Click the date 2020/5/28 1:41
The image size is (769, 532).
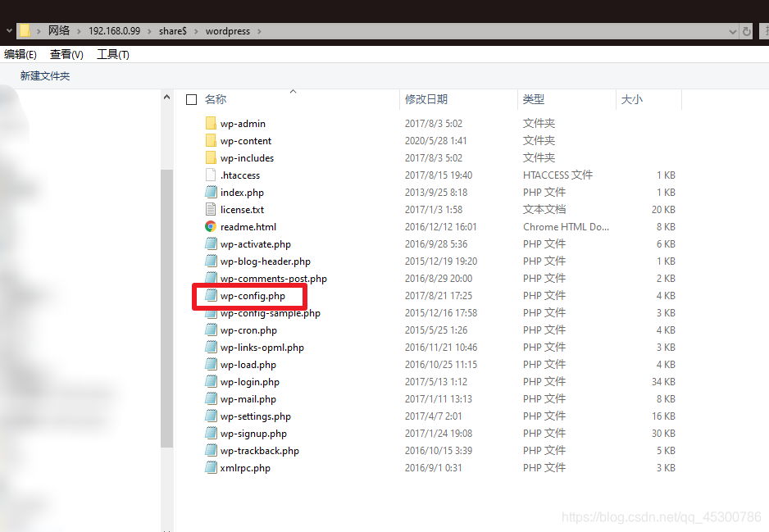click(x=436, y=141)
